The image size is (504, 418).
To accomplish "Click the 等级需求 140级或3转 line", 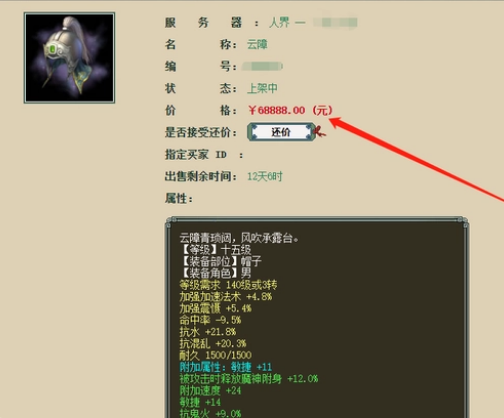I will point(228,285).
